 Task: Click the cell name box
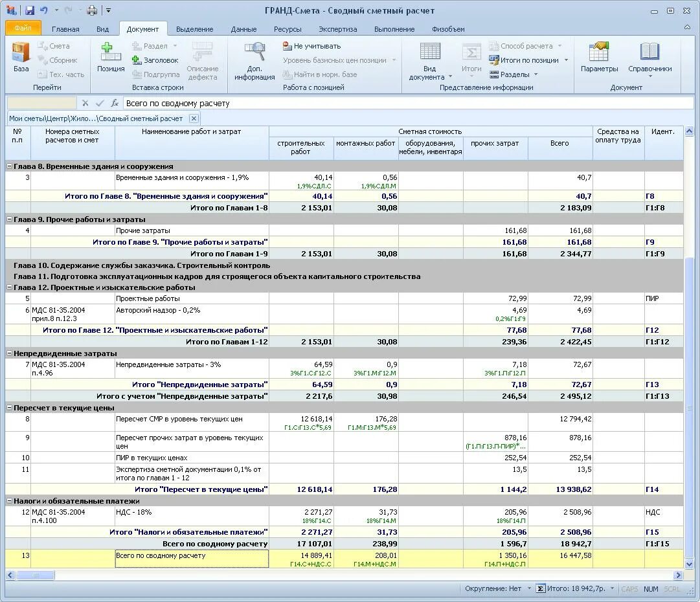(x=42, y=103)
